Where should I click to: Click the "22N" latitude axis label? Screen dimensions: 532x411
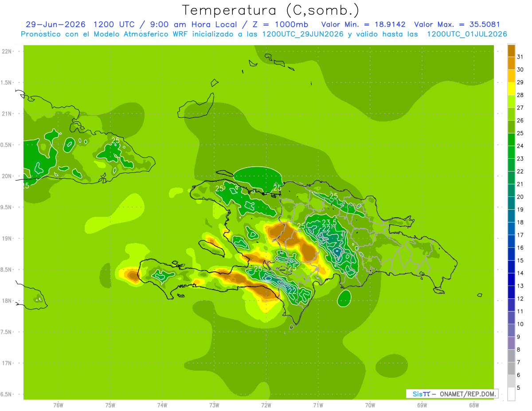coord(7,51)
